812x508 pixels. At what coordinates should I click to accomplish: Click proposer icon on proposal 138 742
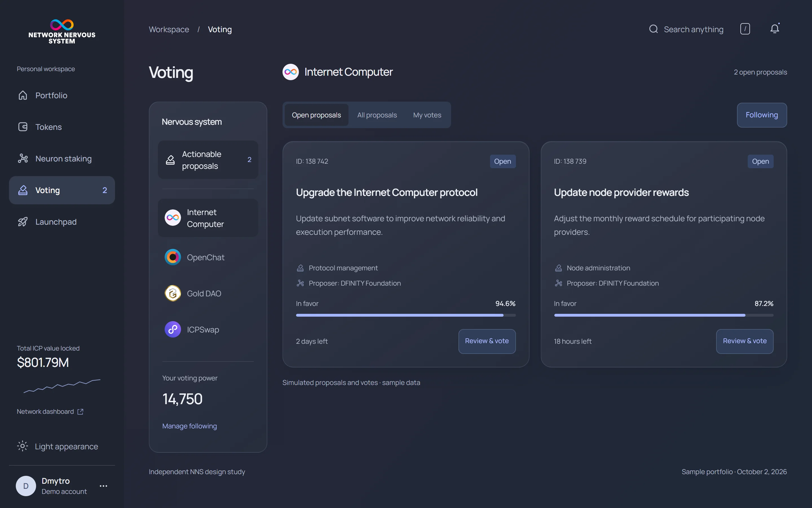[x=300, y=283]
